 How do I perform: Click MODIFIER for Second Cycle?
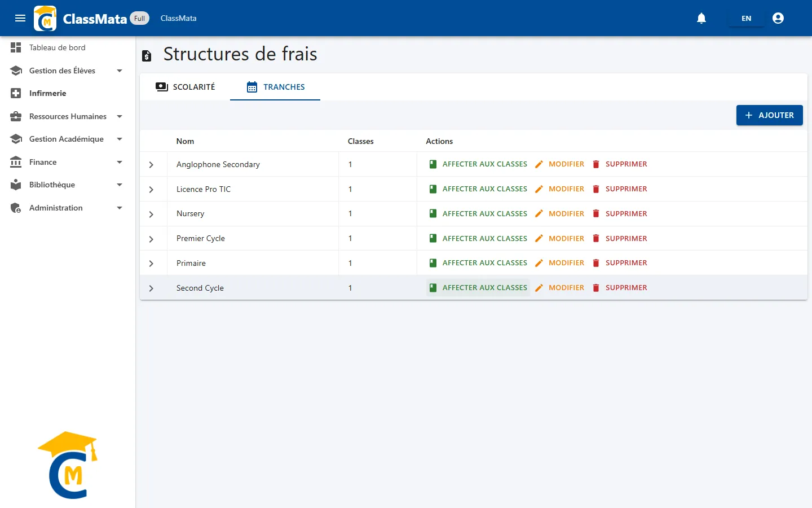559,288
